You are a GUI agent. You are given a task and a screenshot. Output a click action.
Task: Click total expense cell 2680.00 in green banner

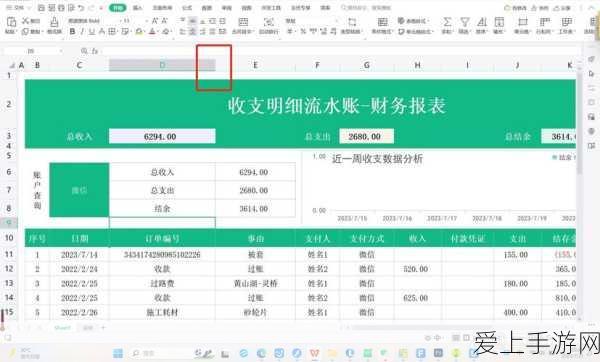click(366, 137)
